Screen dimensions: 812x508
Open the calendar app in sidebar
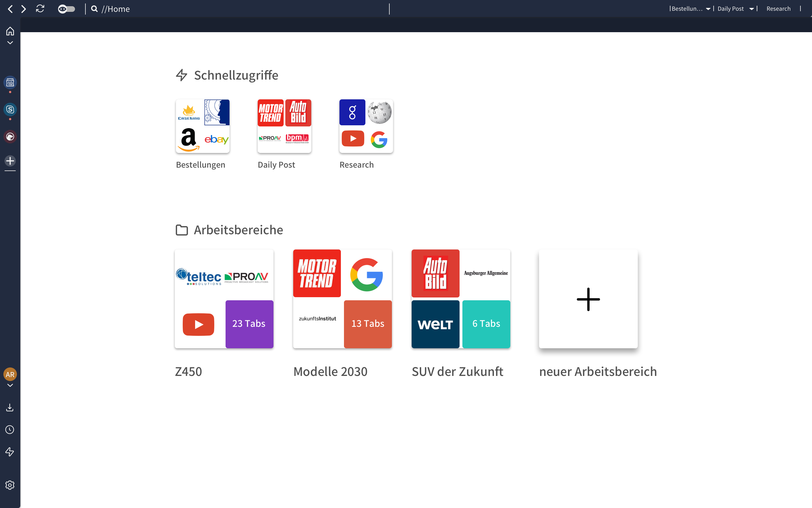[10, 82]
